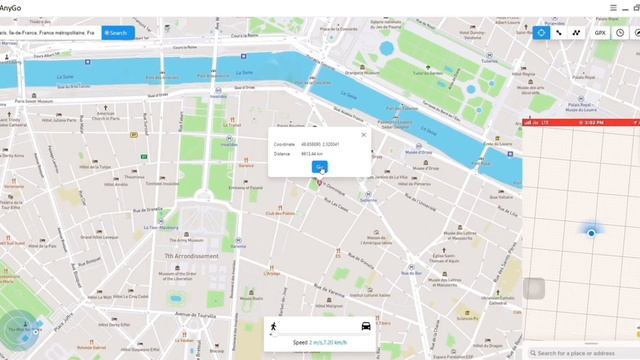Click the red status bar on phone
Screen dimensions: 640x360
click(581, 122)
